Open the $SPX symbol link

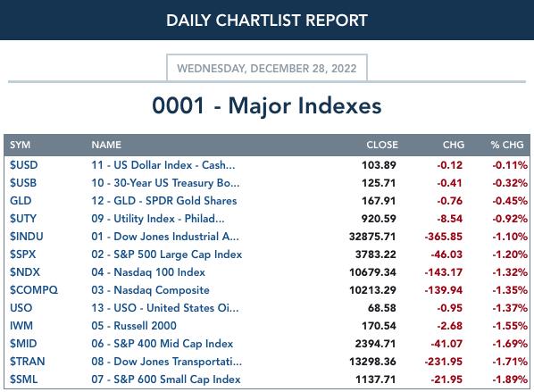coord(22,254)
